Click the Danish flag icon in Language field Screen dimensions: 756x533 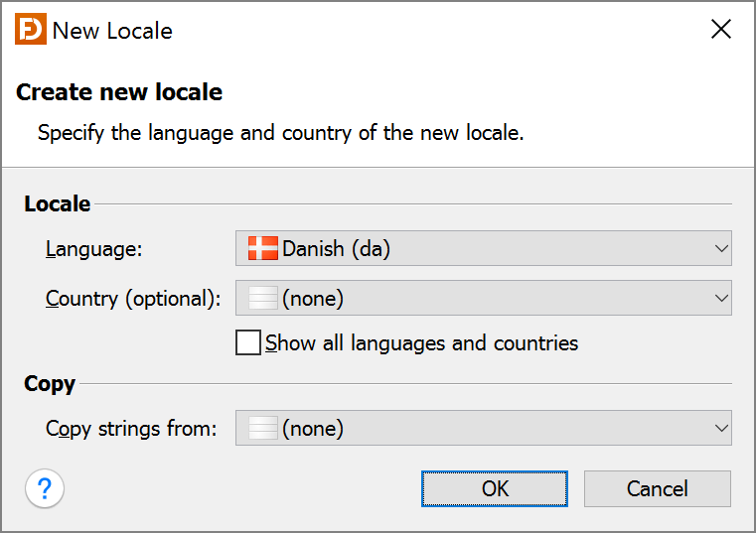point(263,248)
